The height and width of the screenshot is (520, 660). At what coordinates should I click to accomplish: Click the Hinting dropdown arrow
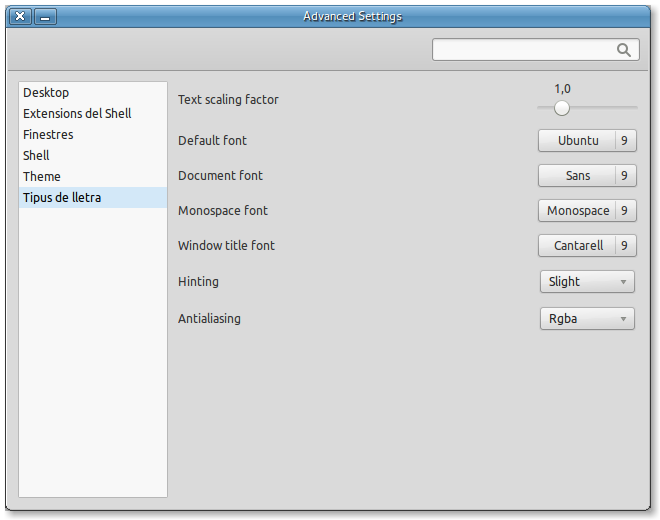click(623, 282)
